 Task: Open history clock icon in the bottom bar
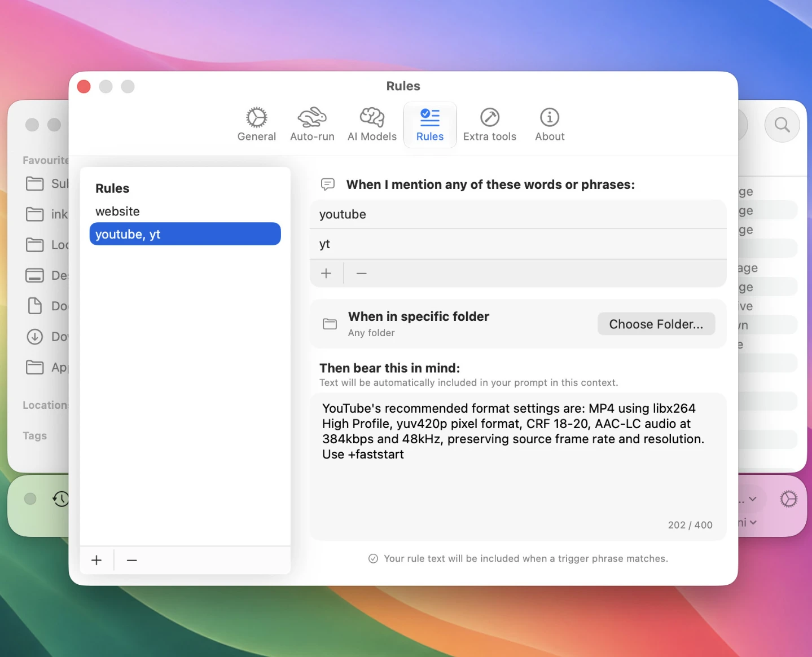click(x=61, y=499)
